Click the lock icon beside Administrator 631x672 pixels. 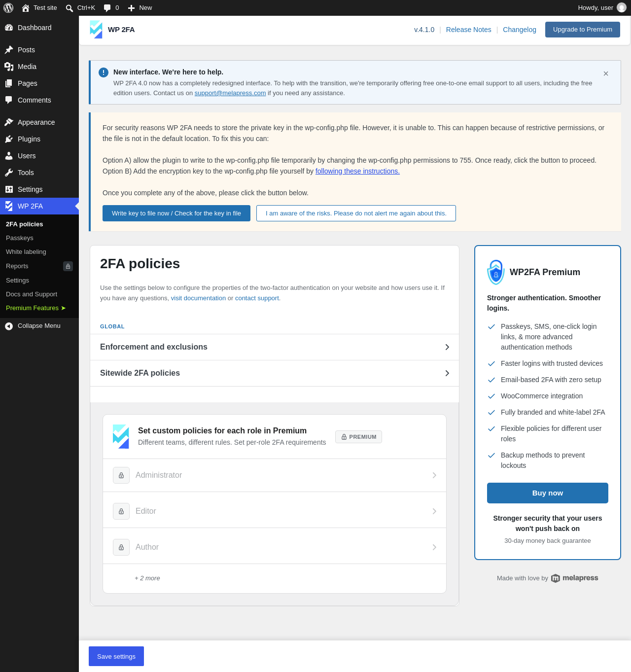(121, 475)
